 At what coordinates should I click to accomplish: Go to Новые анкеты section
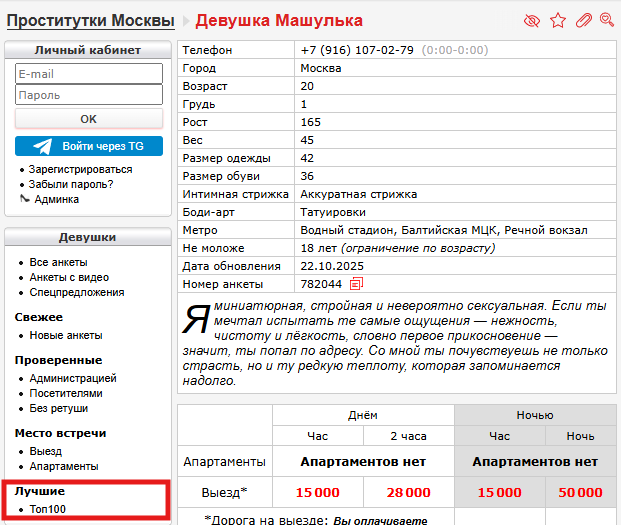point(66,335)
